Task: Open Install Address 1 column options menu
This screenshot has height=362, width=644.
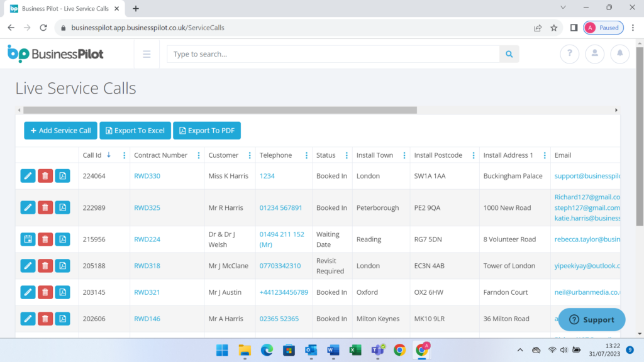Action: pyautogui.click(x=545, y=155)
